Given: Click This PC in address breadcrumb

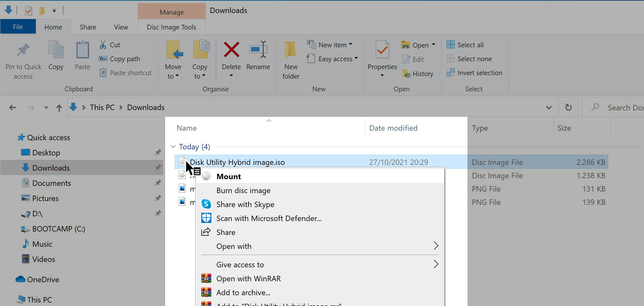Looking at the screenshot, I should click(x=102, y=107).
